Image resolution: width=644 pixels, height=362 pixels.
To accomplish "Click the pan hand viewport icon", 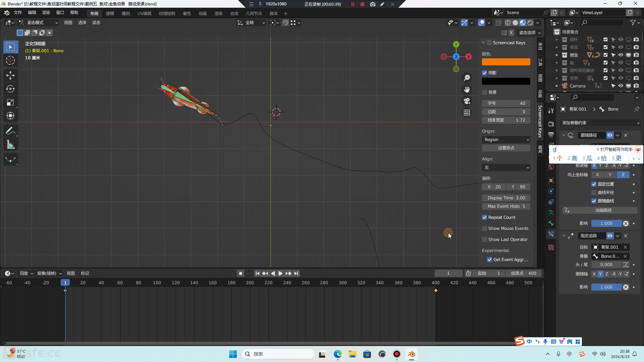I will [467, 89].
